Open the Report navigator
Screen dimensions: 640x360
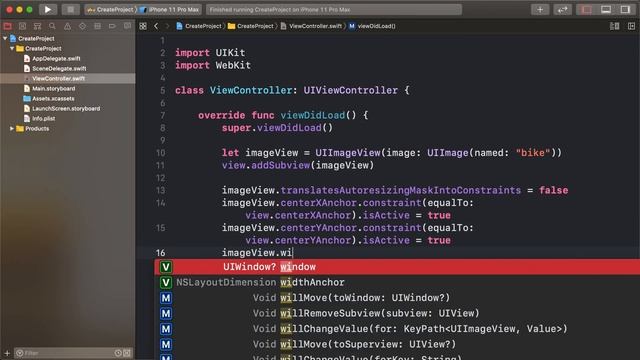(x=127, y=26)
